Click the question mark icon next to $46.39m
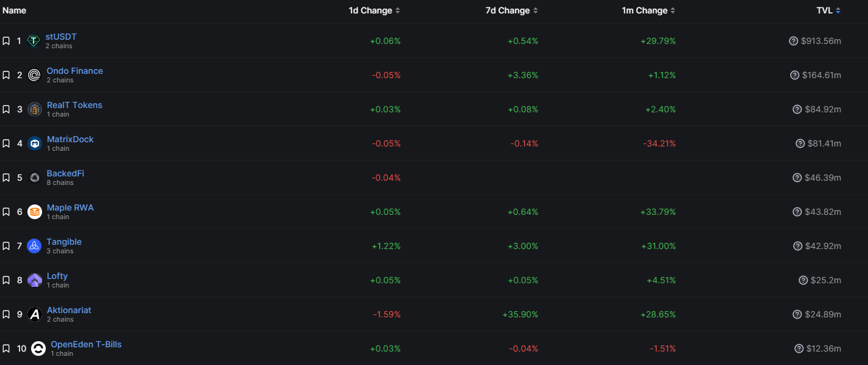The height and width of the screenshot is (365, 868). 797,178
